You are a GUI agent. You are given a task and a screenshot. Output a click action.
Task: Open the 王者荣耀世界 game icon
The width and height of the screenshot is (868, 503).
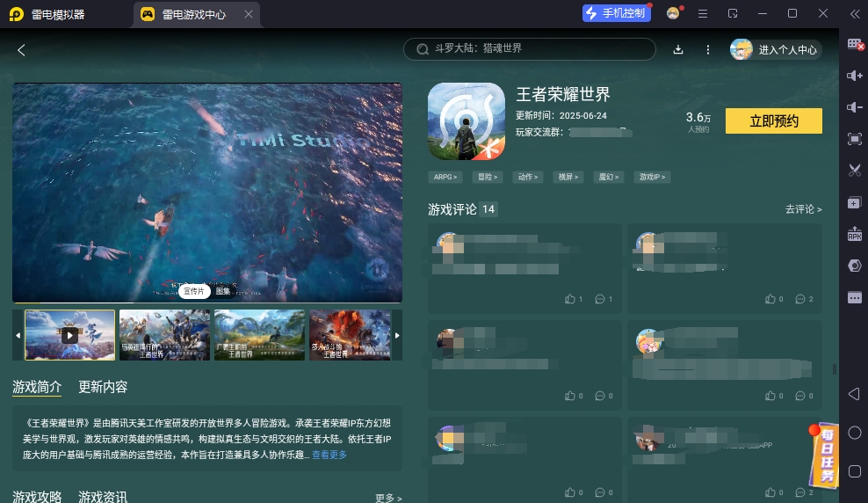point(467,121)
